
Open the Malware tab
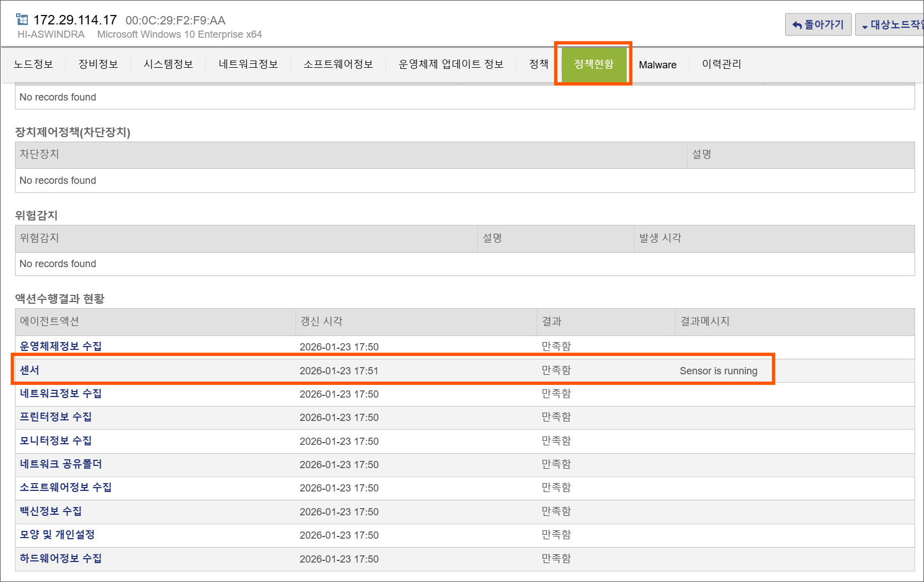[x=657, y=65]
